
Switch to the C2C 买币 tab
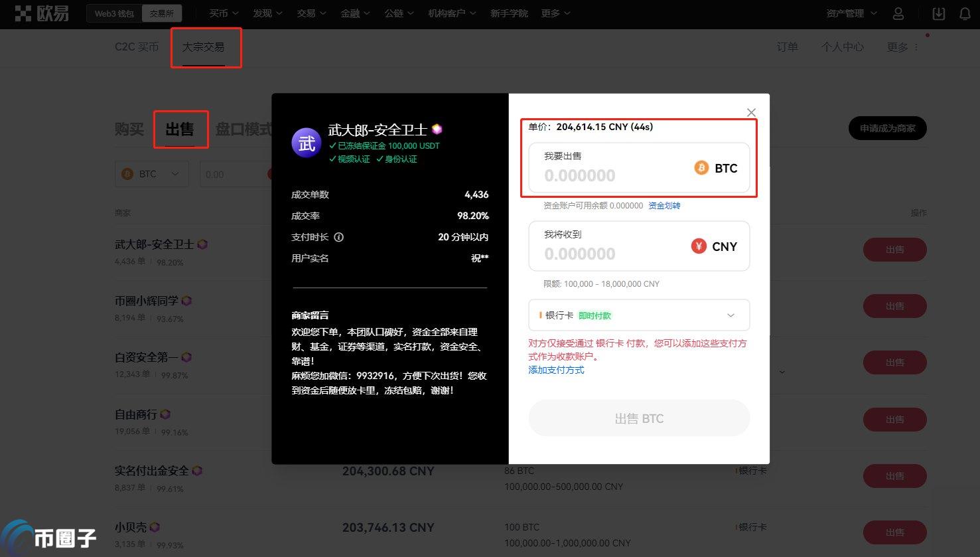(x=137, y=47)
